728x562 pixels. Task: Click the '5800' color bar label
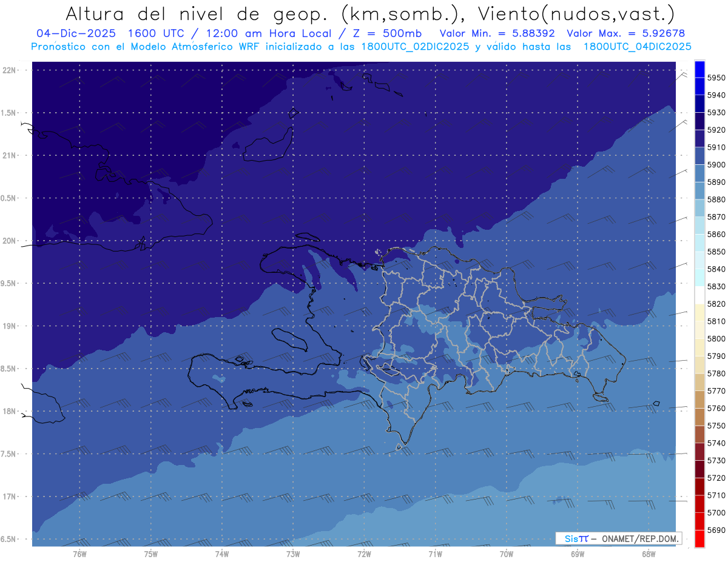click(716, 338)
